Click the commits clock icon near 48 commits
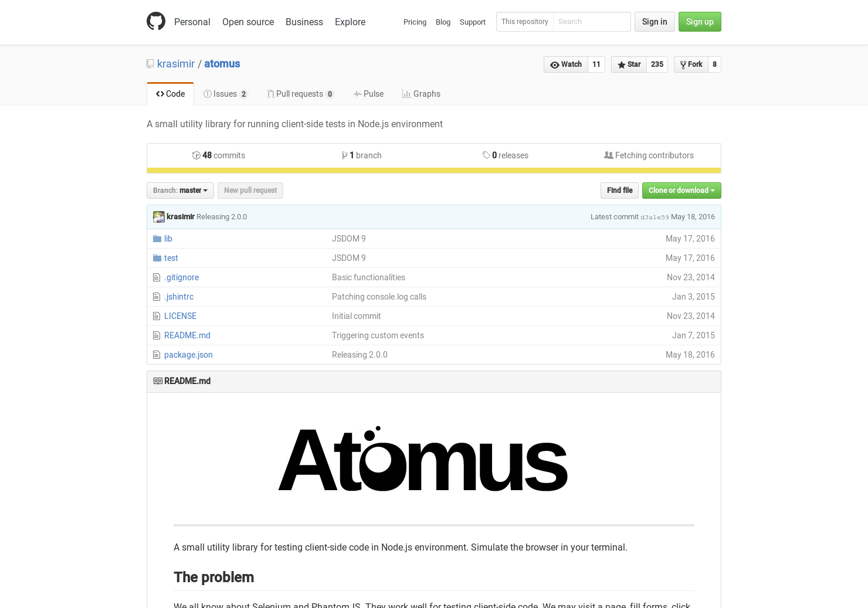This screenshot has height=608, width=868. (197, 155)
